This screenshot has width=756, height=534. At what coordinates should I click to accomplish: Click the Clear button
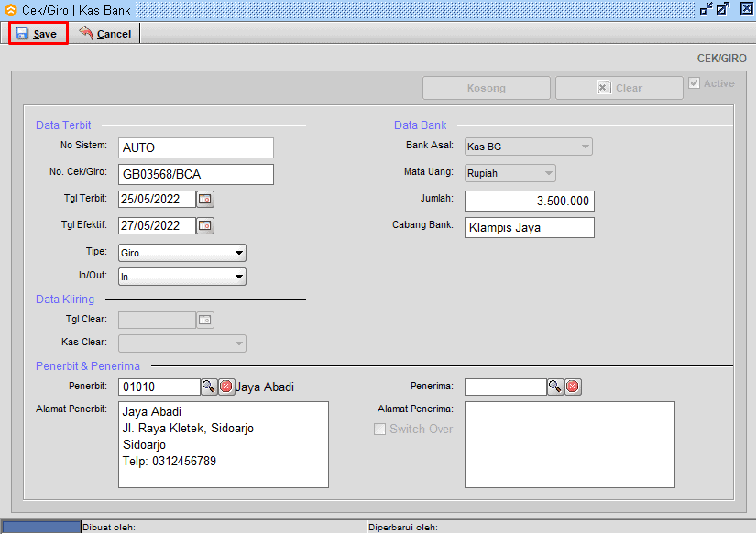click(x=619, y=88)
